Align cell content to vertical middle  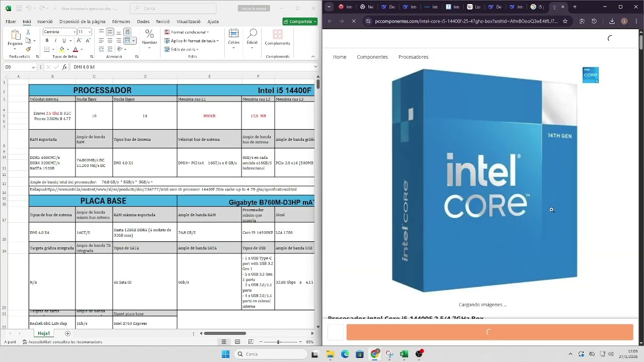point(110,32)
